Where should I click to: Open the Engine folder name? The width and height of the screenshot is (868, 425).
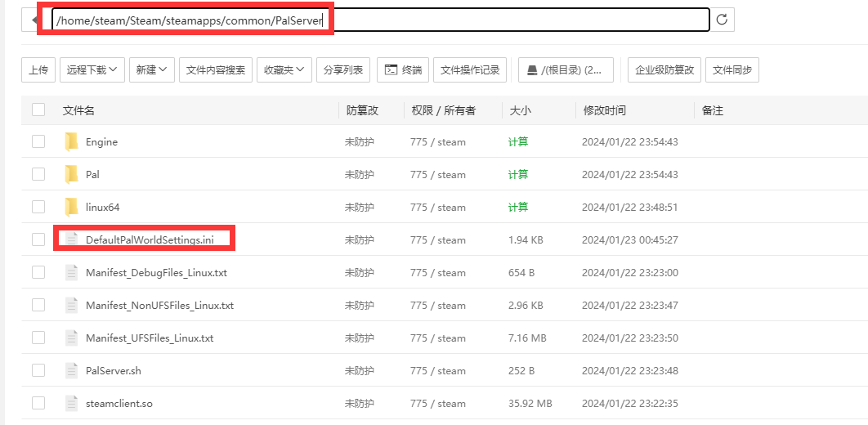point(102,142)
